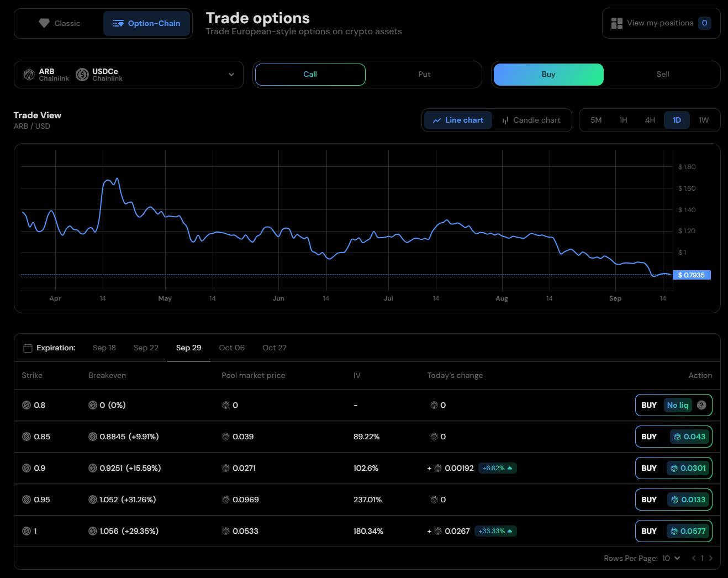This screenshot has height=578, width=728.
Task: Set chart interval to 4H
Action: point(650,120)
